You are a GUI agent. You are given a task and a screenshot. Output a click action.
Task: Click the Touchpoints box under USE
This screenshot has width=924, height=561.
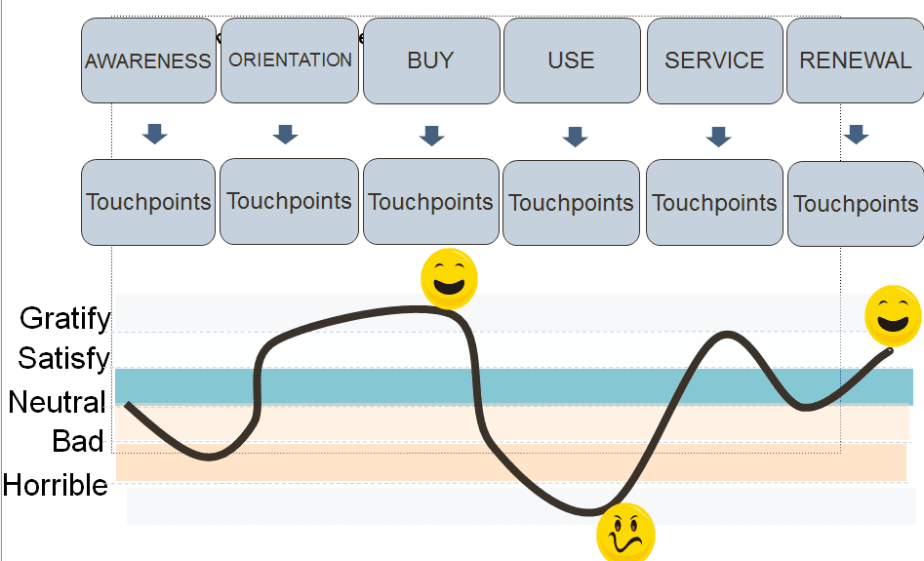click(571, 203)
